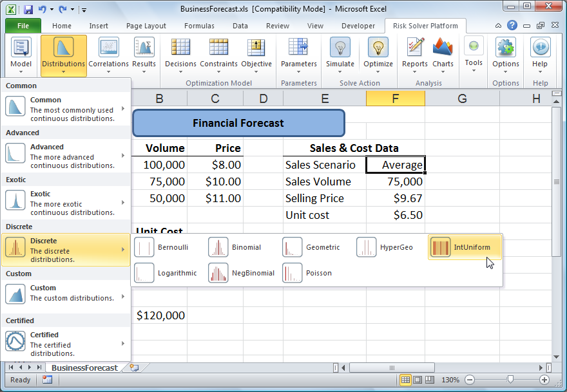The width and height of the screenshot is (567, 392).
Task: Expand the Exotic distributions submenu
Action: tap(66, 202)
